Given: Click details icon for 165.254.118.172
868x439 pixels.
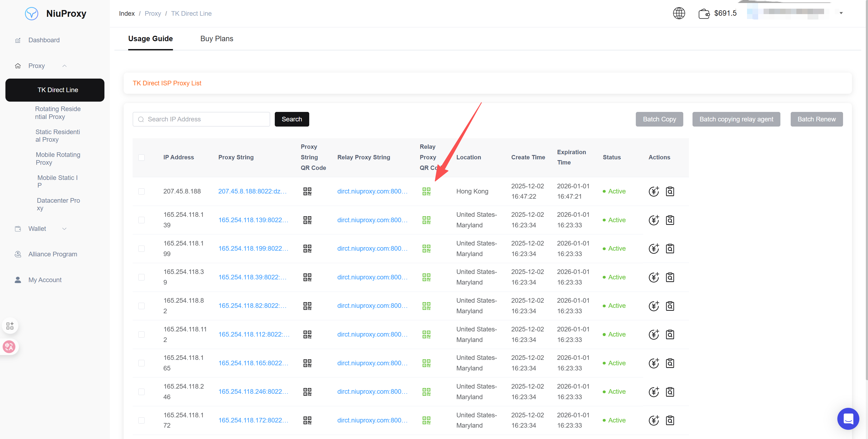Looking at the screenshot, I should [x=670, y=420].
